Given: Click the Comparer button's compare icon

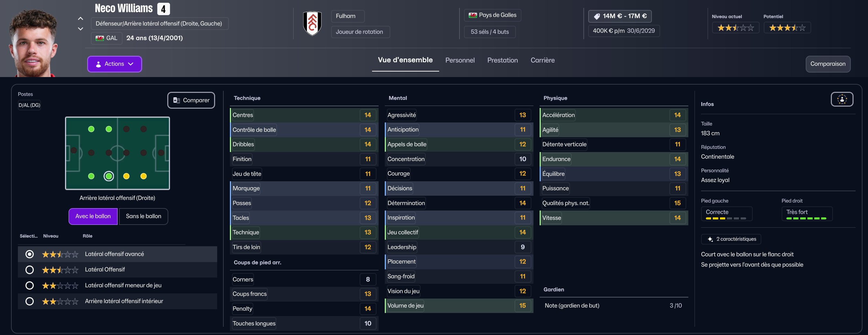Looking at the screenshot, I should 177,100.
